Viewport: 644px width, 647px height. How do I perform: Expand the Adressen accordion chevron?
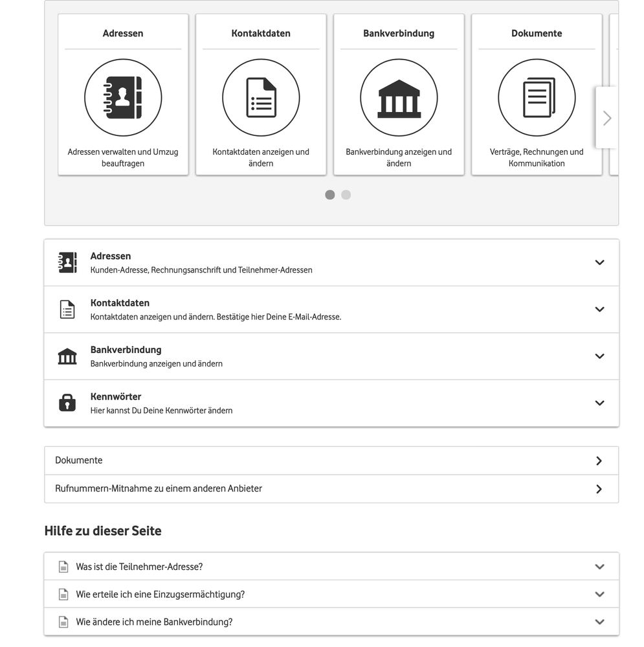point(599,262)
